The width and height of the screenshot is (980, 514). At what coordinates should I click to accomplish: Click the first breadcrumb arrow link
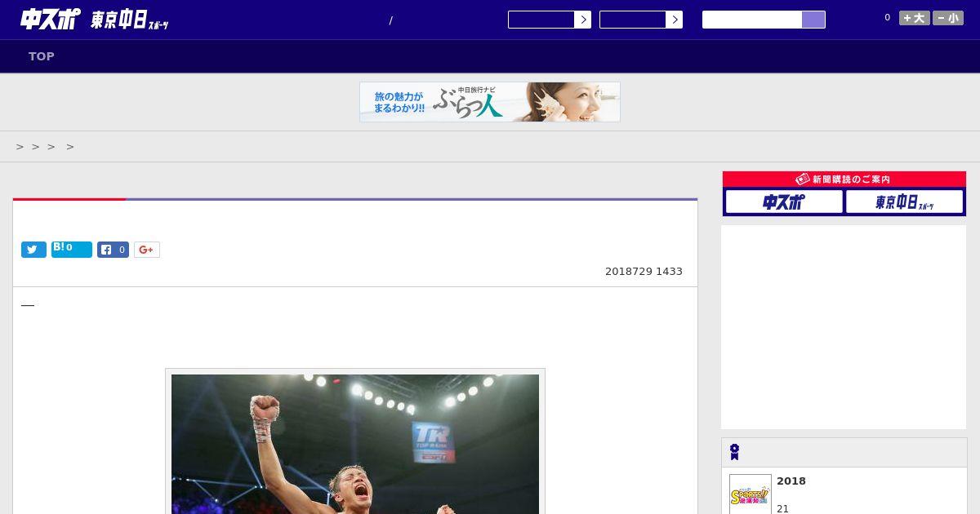click(20, 147)
